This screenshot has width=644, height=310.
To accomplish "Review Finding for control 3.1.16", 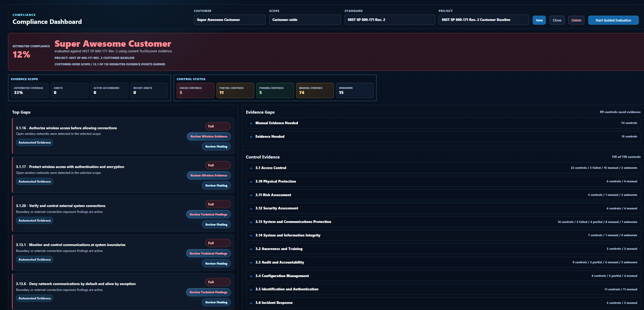I will (x=216, y=147).
